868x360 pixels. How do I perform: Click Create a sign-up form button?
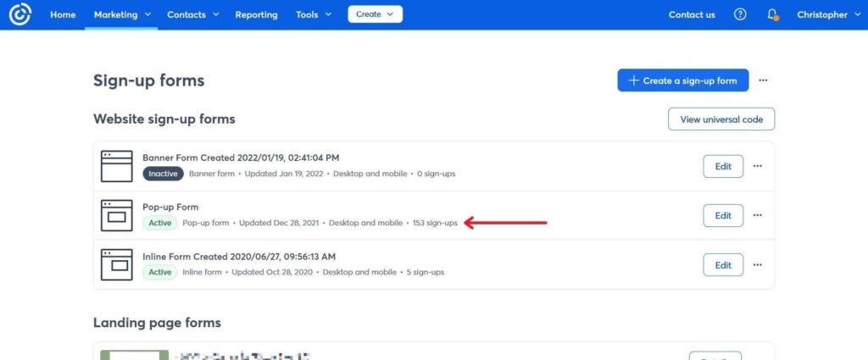(x=683, y=80)
